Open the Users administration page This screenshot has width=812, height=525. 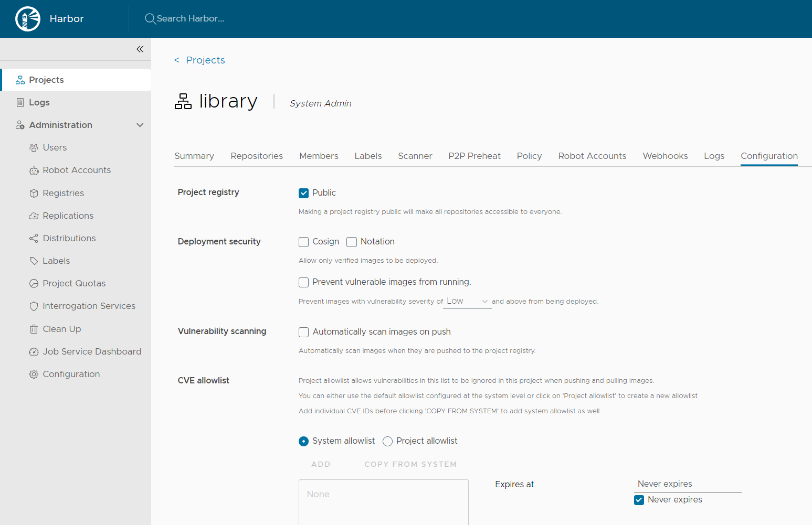coord(55,147)
